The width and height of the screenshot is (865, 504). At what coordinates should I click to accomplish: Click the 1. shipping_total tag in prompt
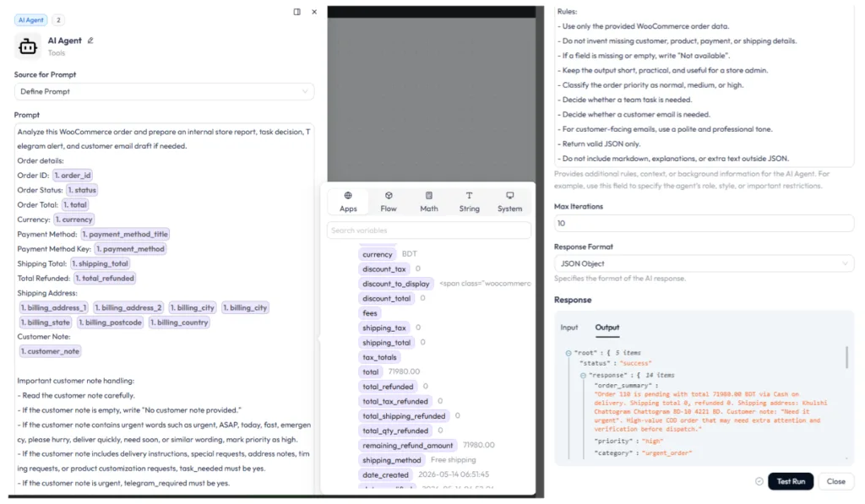[100, 263]
